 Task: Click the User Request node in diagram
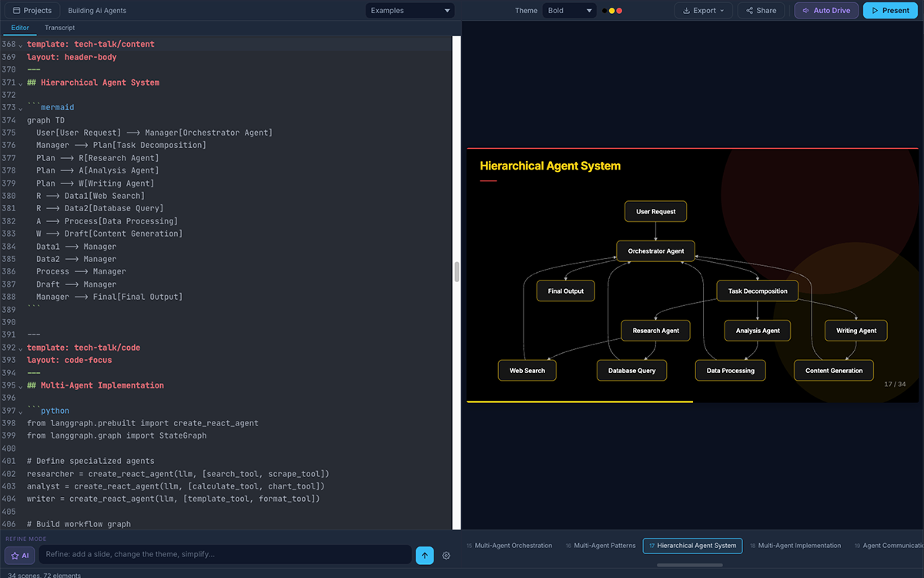(x=655, y=211)
